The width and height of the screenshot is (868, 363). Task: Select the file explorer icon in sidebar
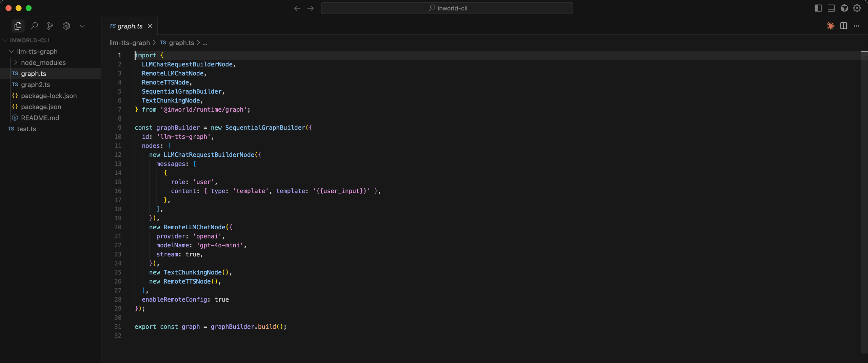(x=18, y=26)
